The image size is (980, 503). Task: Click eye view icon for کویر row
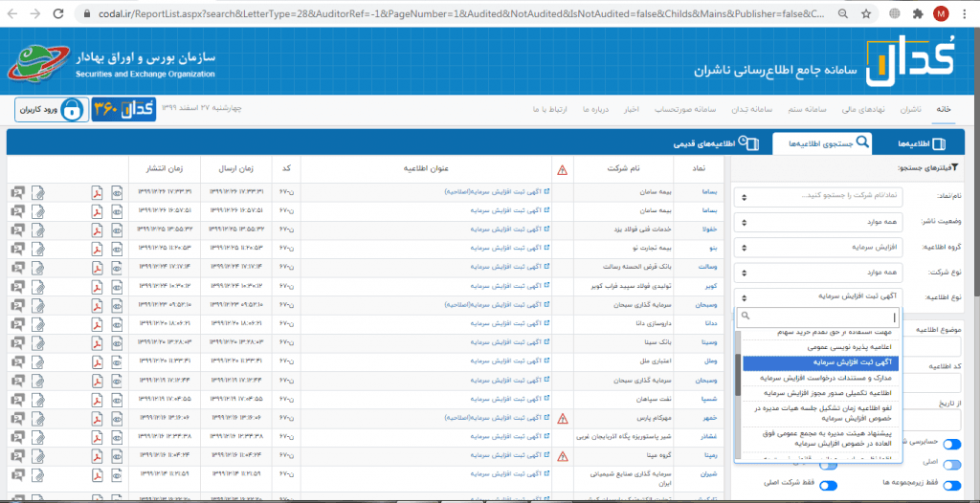pos(118,285)
